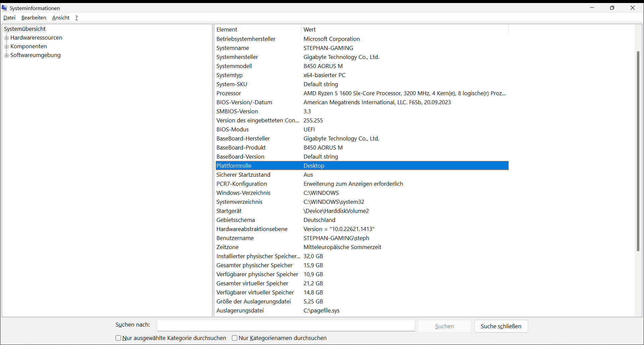Enable Nur ausgewählte Kategorie durchsuchen checkbox
Image resolution: width=644 pixels, height=345 pixels.
click(118, 338)
